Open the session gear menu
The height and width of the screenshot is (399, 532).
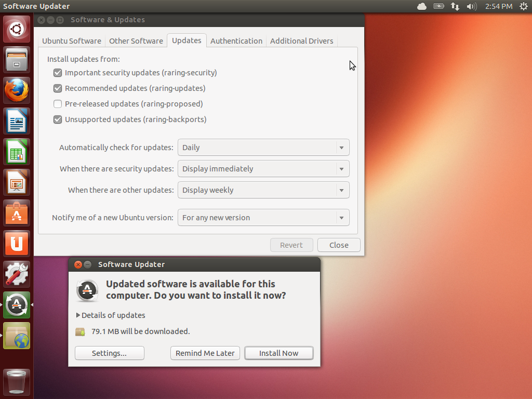coord(524,6)
